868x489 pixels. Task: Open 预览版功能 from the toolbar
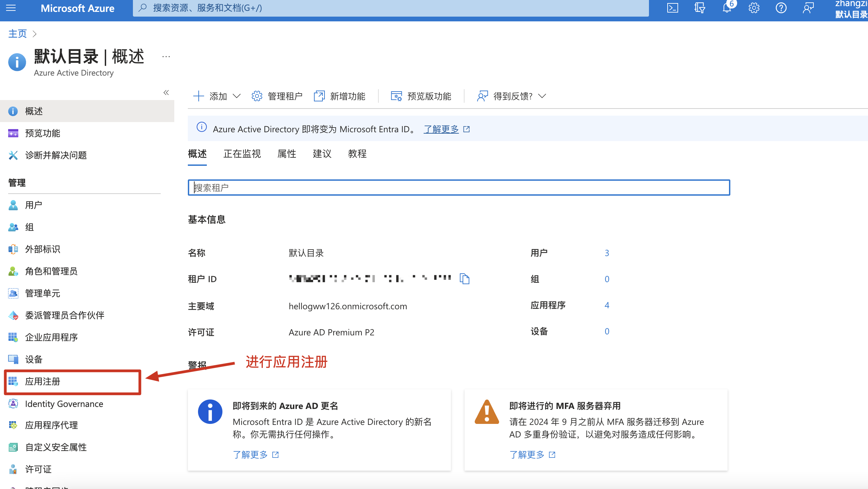(x=421, y=96)
